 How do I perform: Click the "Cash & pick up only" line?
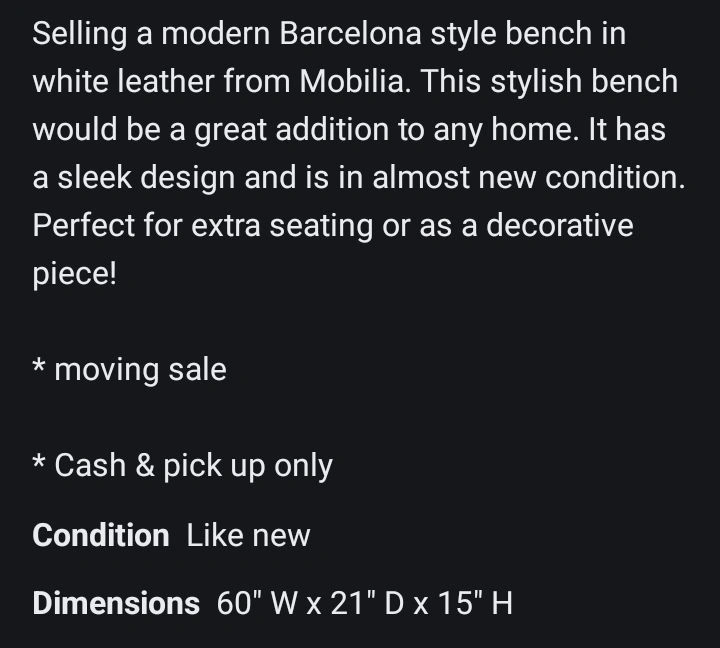pyautogui.click(x=182, y=466)
